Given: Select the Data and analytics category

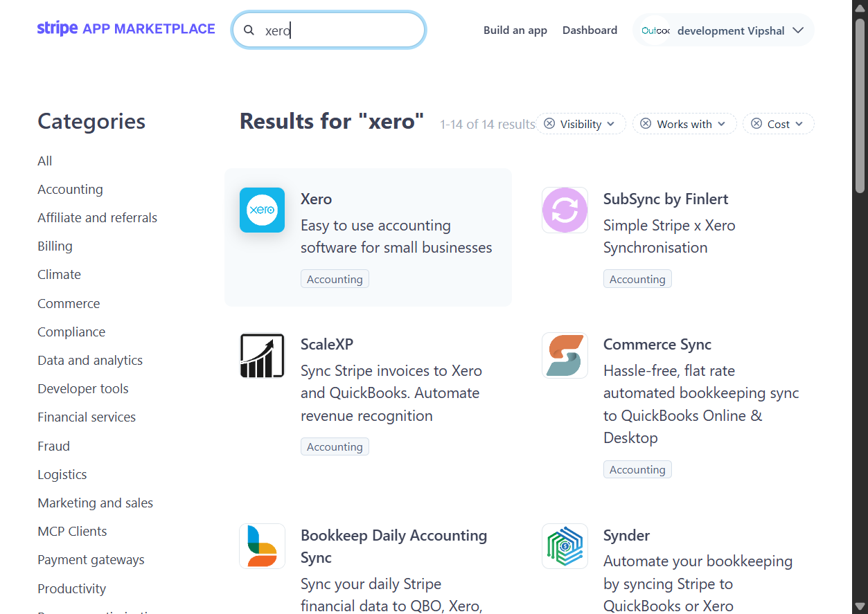Looking at the screenshot, I should (x=90, y=361).
